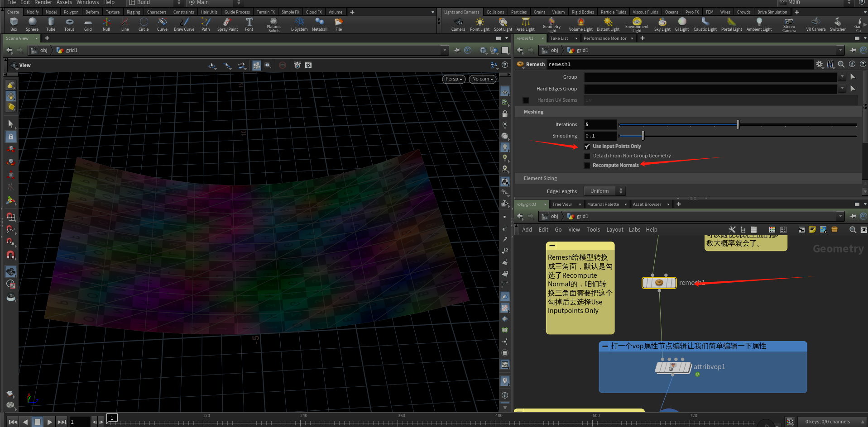
Task: Toggle Detach From Non-Group Geometry
Action: (587, 156)
